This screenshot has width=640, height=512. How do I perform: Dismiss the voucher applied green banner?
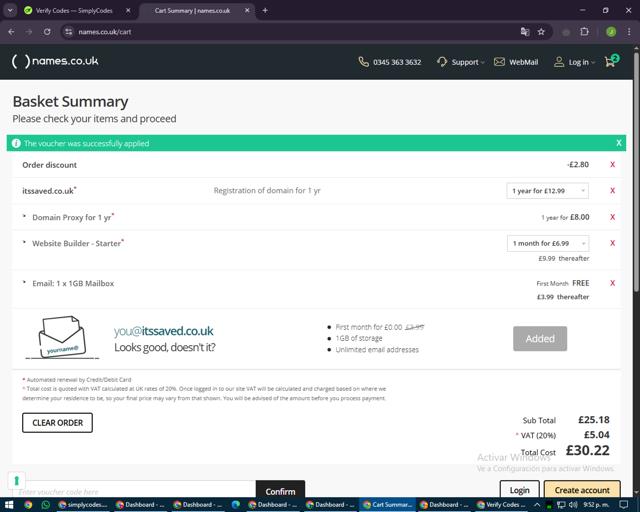pyautogui.click(x=619, y=143)
